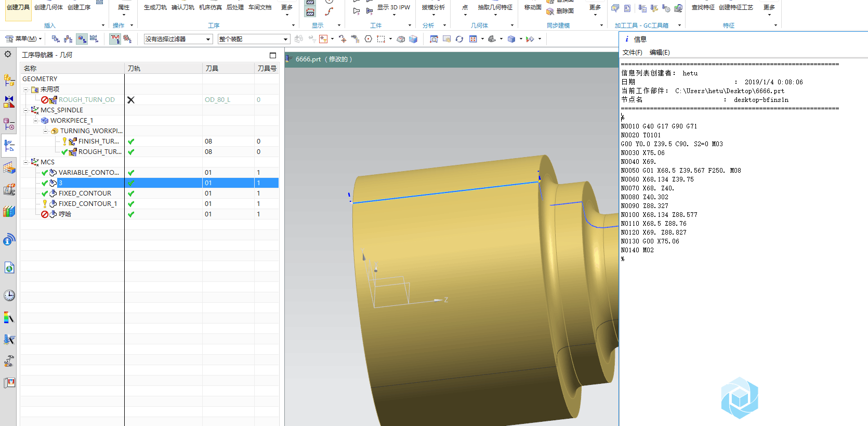
Task: Click the 机床仿真 button
Action: tap(211, 7)
